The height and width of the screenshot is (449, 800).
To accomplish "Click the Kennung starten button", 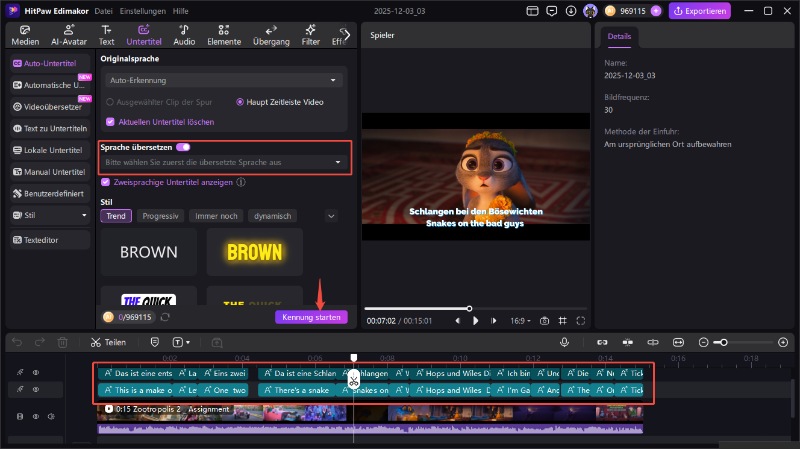I will tap(311, 317).
